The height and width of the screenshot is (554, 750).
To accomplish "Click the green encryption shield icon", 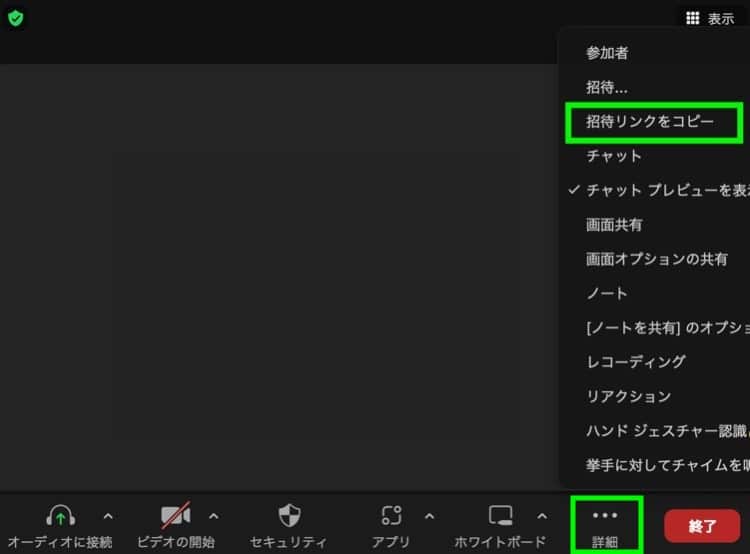I will click(16, 18).
